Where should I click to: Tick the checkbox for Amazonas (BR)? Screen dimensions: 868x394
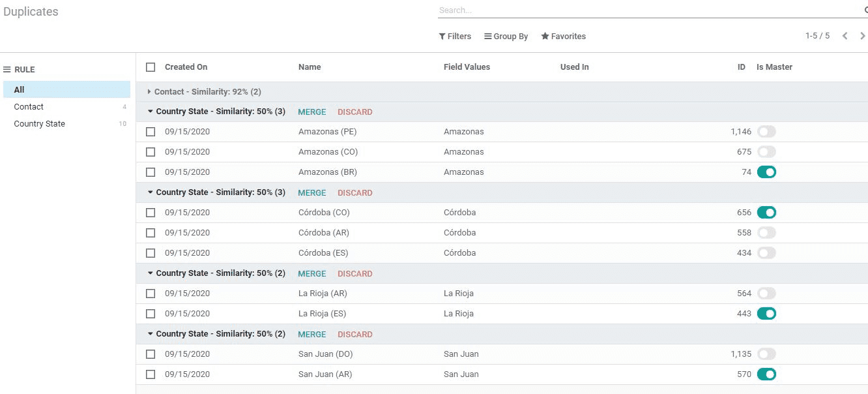151,172
